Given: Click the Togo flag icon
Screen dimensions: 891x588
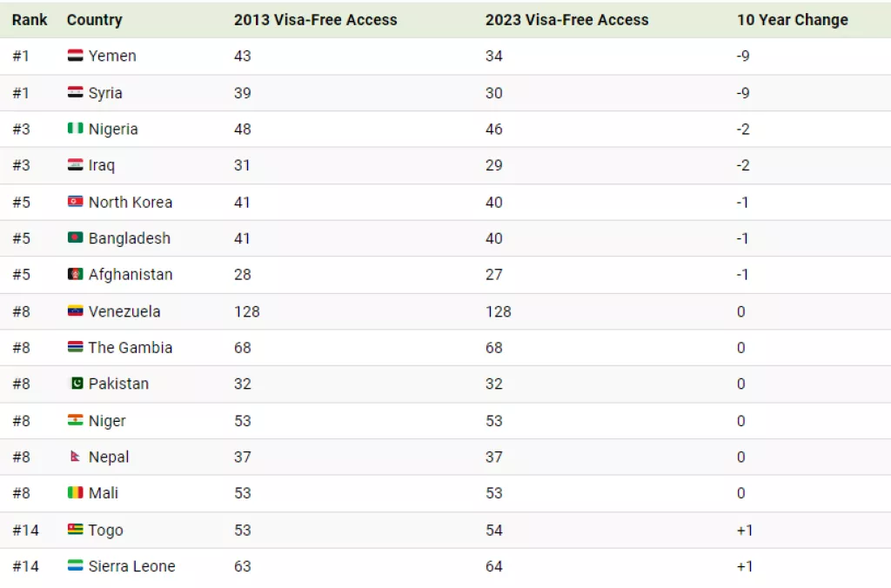Looking at the screenshot, I should pos(75,530).
